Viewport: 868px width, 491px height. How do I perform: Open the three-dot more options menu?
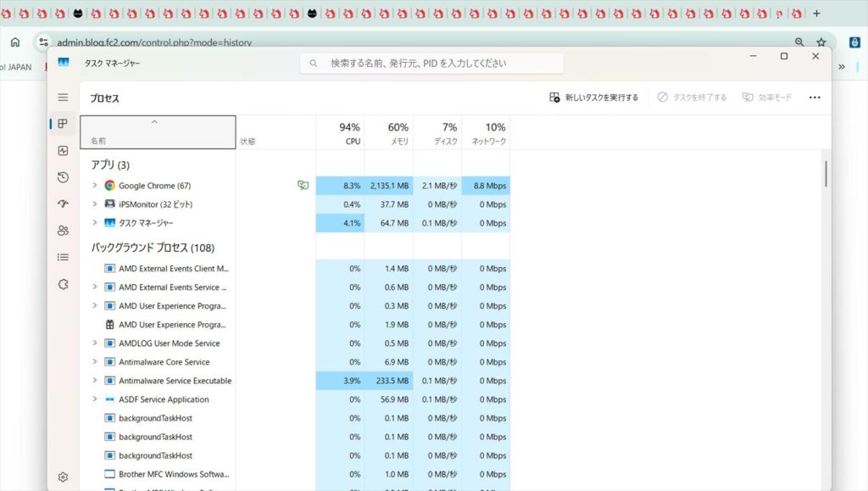tap(814, 98)
